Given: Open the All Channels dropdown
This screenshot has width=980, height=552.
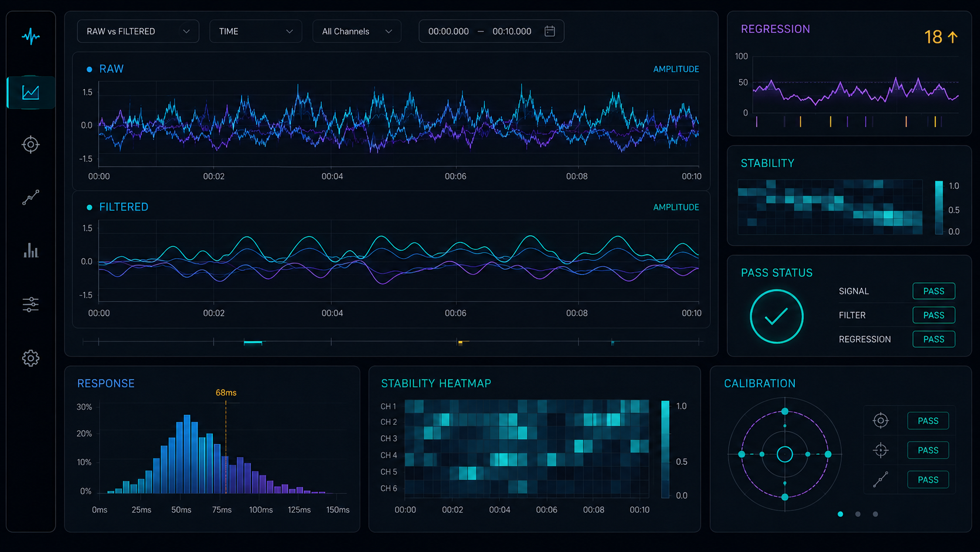Looking at the screenshot, I should coord(357,31).
